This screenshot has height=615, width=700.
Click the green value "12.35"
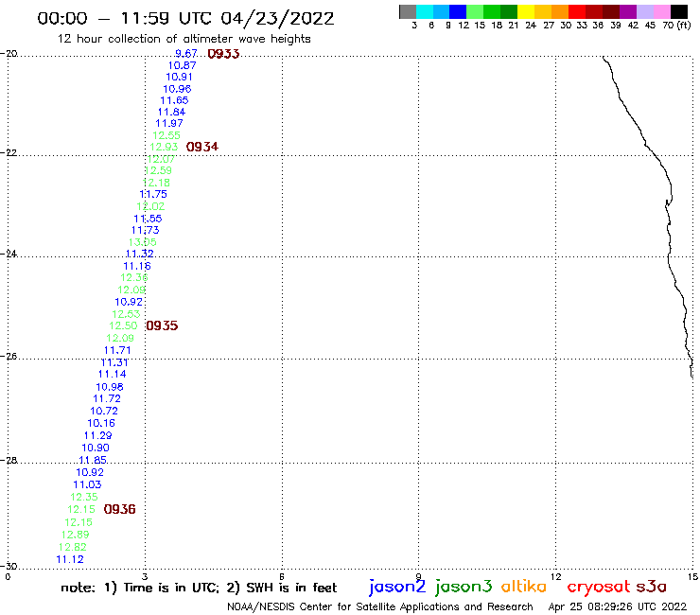pyautogui.click(x=84, y=497)
